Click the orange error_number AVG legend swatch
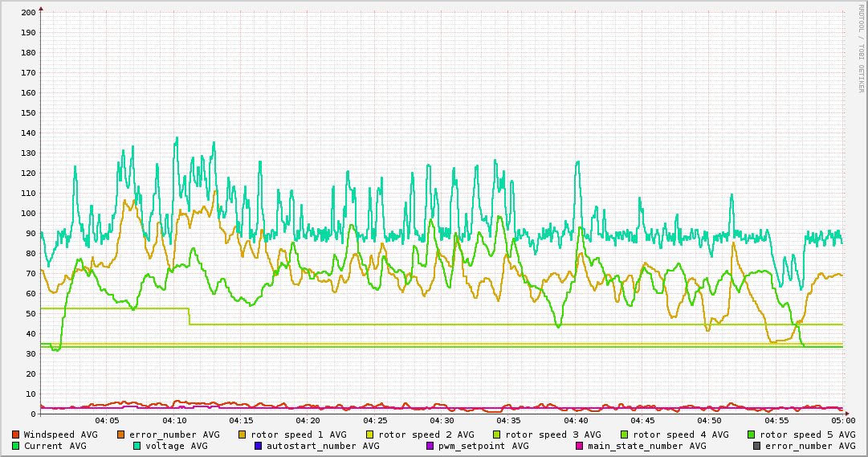The image size is (868, 457). (121, 435)
